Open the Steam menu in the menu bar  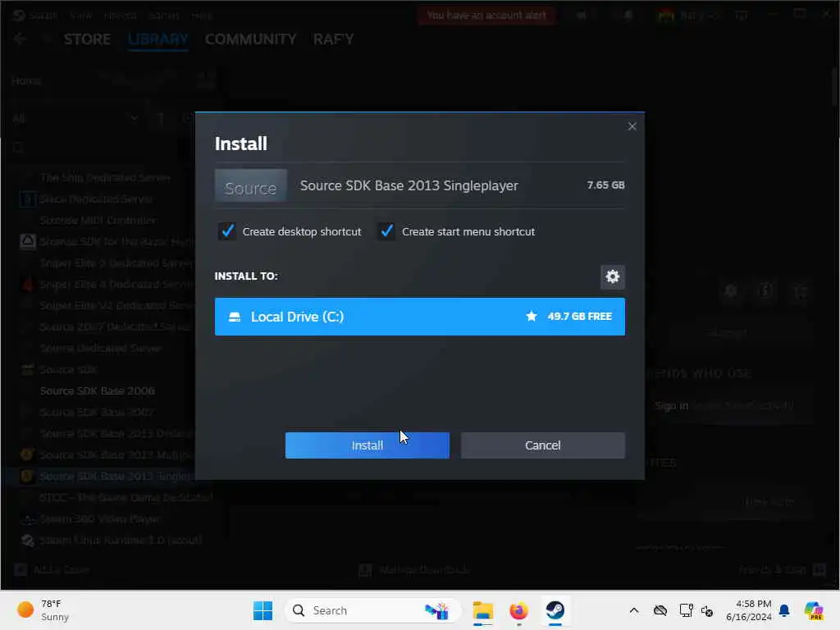tap(43, 15)
